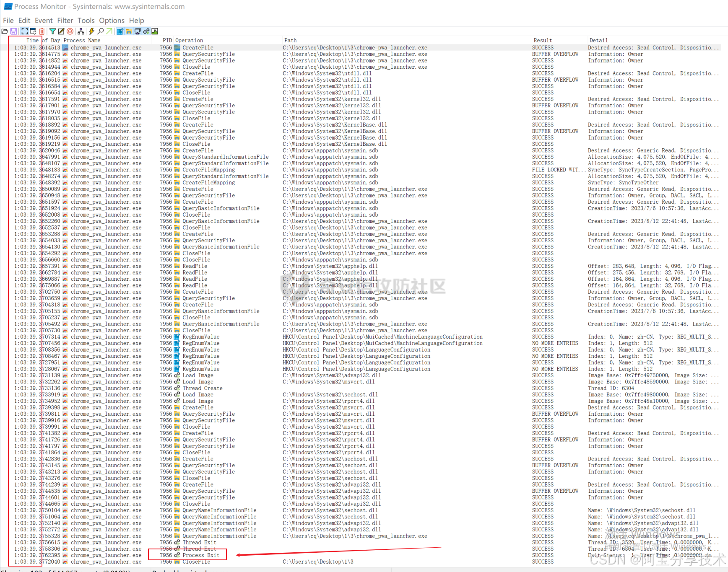
Task: Toggle showing file system activity events
Action: point(129,31)
